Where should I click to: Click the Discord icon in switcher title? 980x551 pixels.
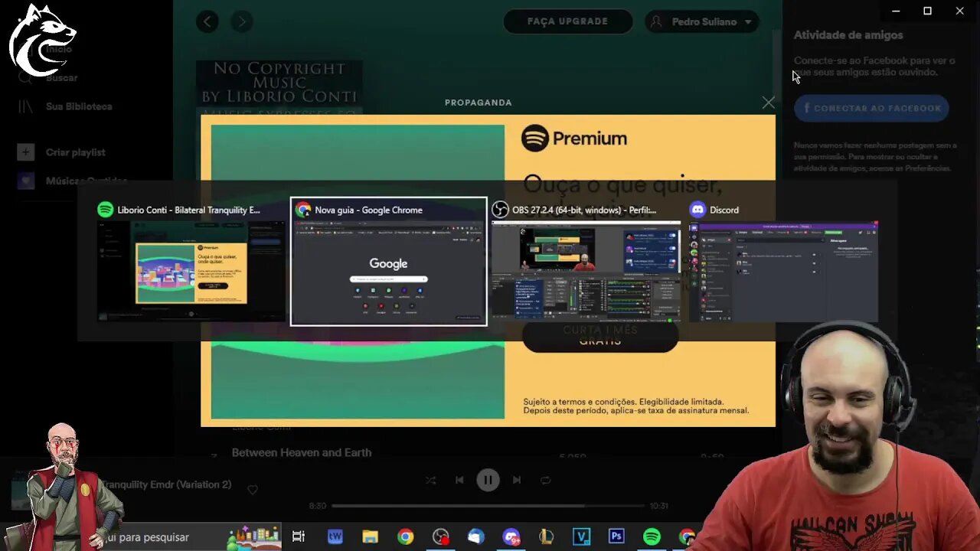(x=697, y=210)
